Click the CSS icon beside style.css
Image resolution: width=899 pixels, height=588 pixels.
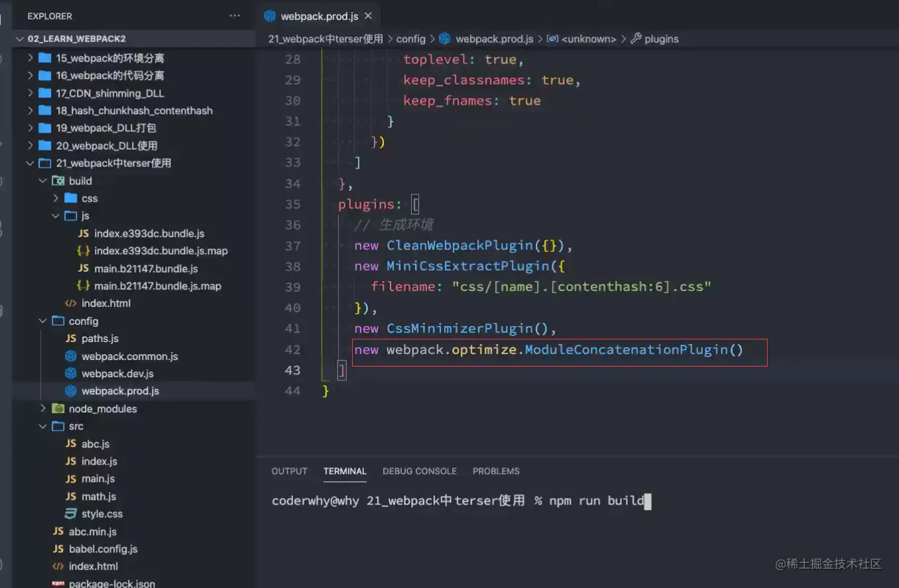(x=71, y=514)
